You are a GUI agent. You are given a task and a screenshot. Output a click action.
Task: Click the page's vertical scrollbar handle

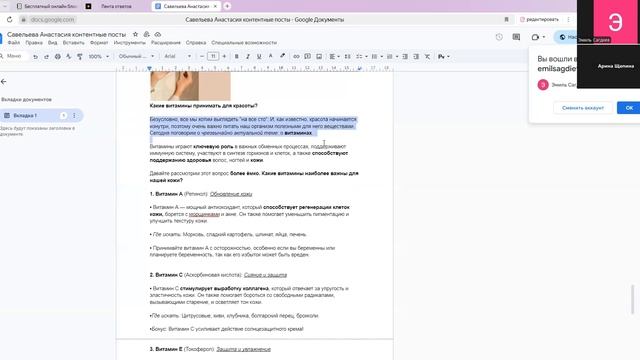633,299
